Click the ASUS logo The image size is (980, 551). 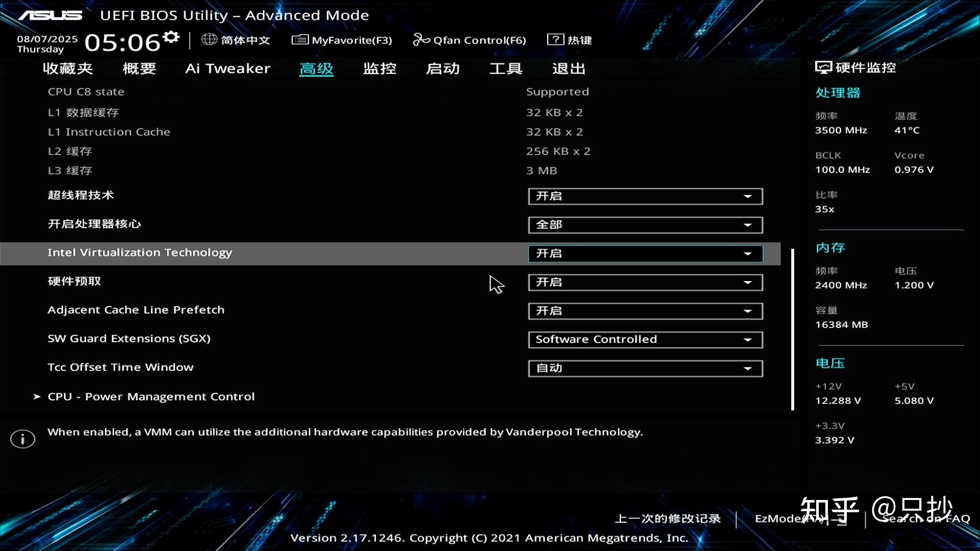click(50, 15)
